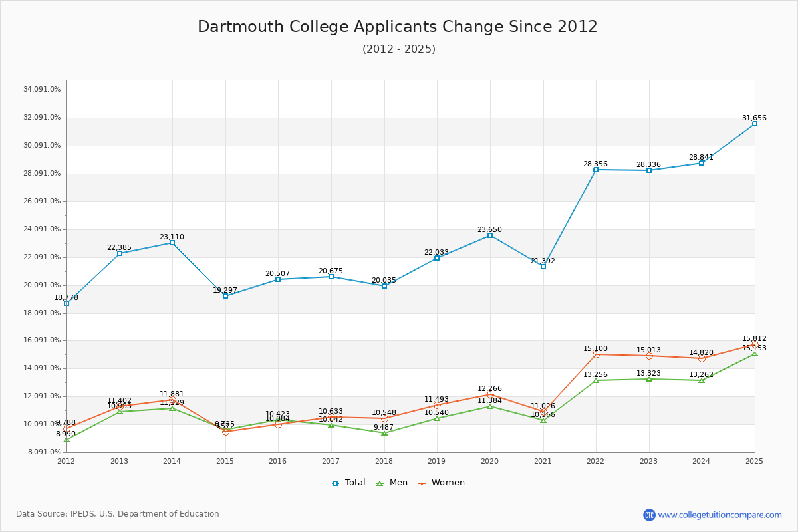The height and width of the screenshot is (532, 798).
Task: Click the 2021 Men point labeled 10,366
Action: tap(543, 421)
